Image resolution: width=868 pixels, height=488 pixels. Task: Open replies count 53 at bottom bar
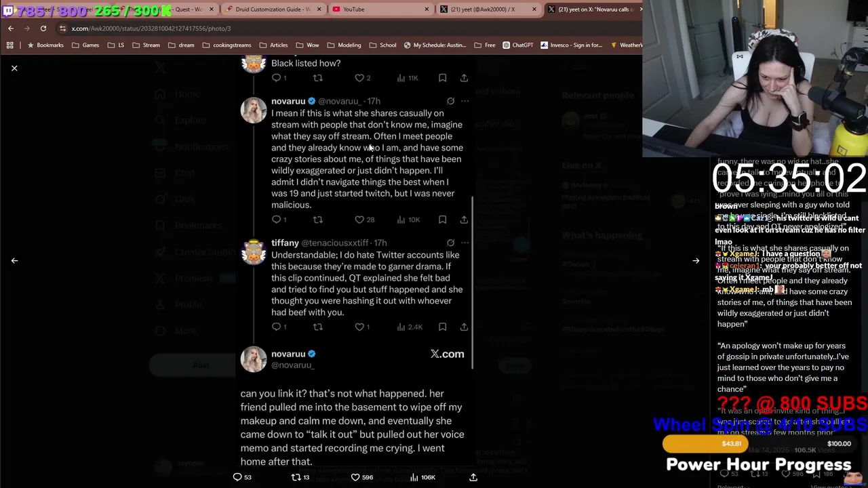[x=242, y=477]
